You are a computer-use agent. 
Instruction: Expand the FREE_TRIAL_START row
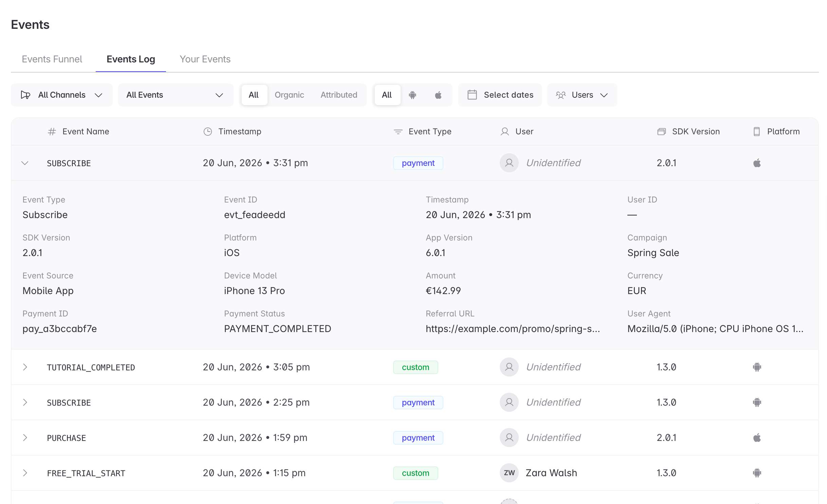[x=25, y=473]
